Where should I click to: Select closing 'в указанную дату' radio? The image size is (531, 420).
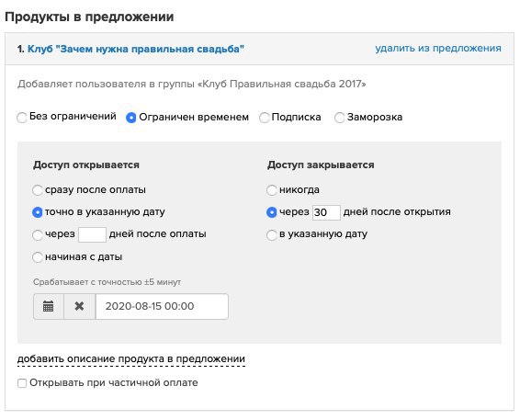click(x=272, y=234)
